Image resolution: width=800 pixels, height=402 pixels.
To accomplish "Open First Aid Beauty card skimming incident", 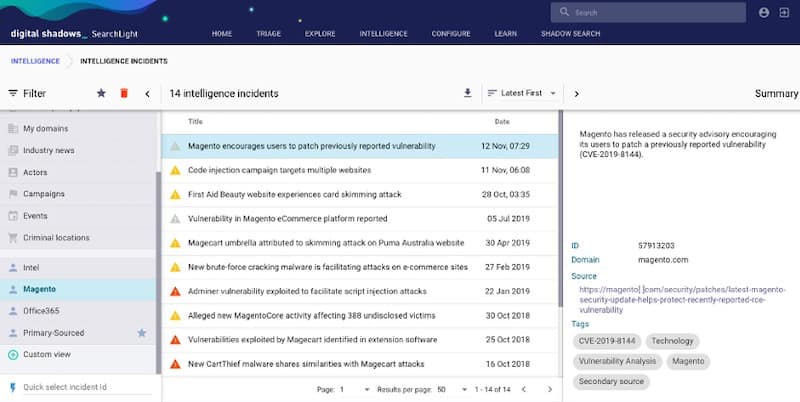I will (360, 194).
